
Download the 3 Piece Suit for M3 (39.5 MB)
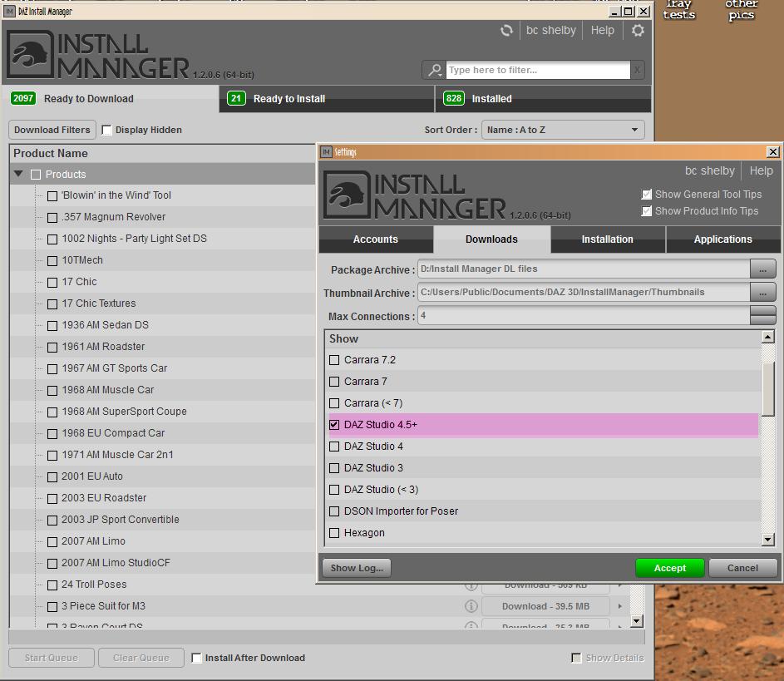pyautogui.click(x=545, y=606)
